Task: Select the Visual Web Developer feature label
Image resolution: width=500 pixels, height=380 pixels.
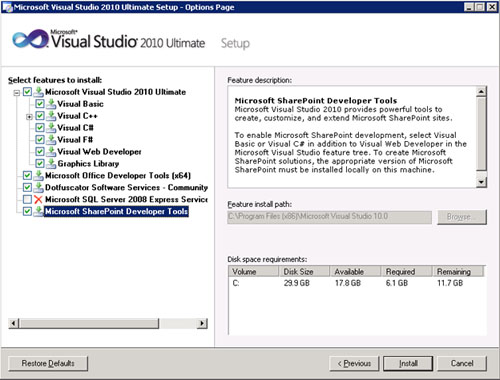Action: (x=99, y=152)
